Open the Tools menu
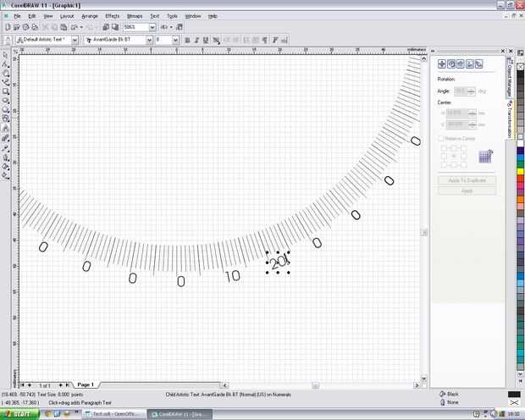The image size is (525, 420). [172, 16]
